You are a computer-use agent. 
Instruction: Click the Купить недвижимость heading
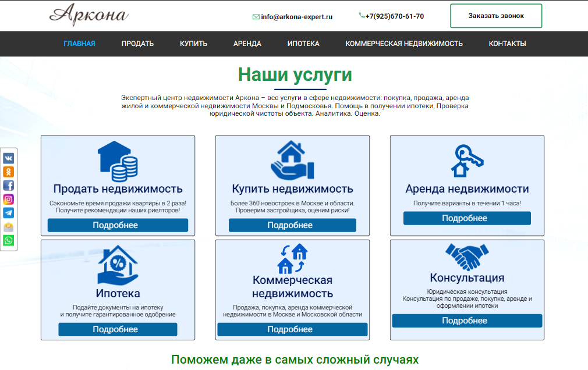tap(292, 188)
